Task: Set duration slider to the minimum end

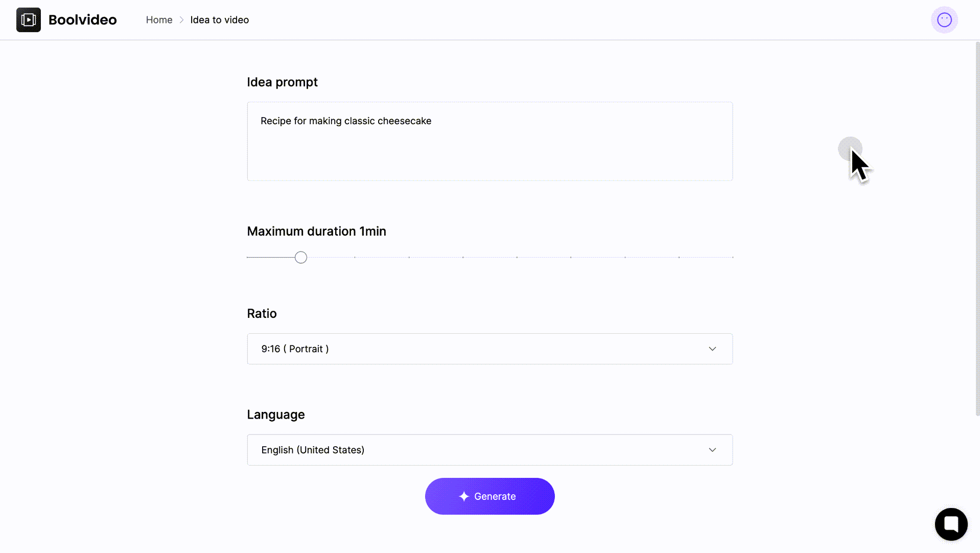Action: [247, 257]
